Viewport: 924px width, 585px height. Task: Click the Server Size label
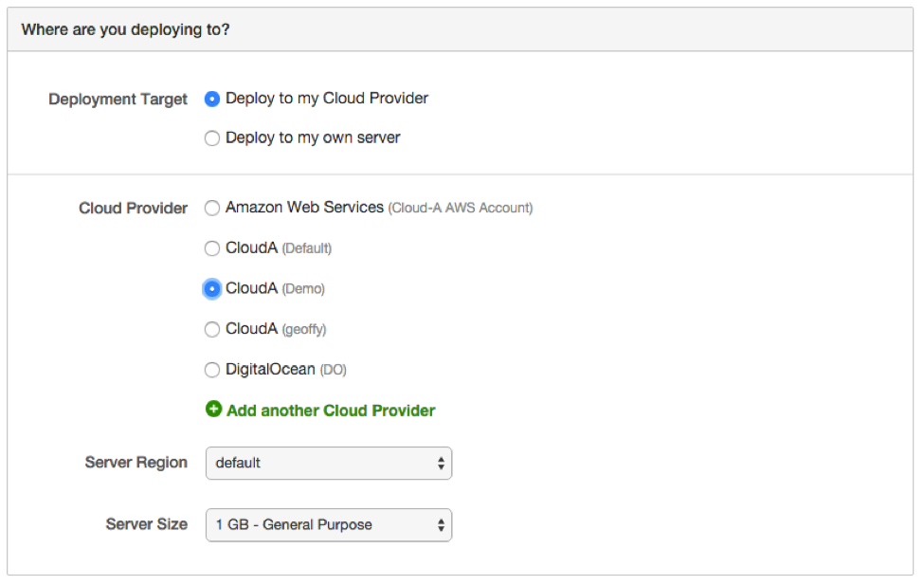(147, 524)
